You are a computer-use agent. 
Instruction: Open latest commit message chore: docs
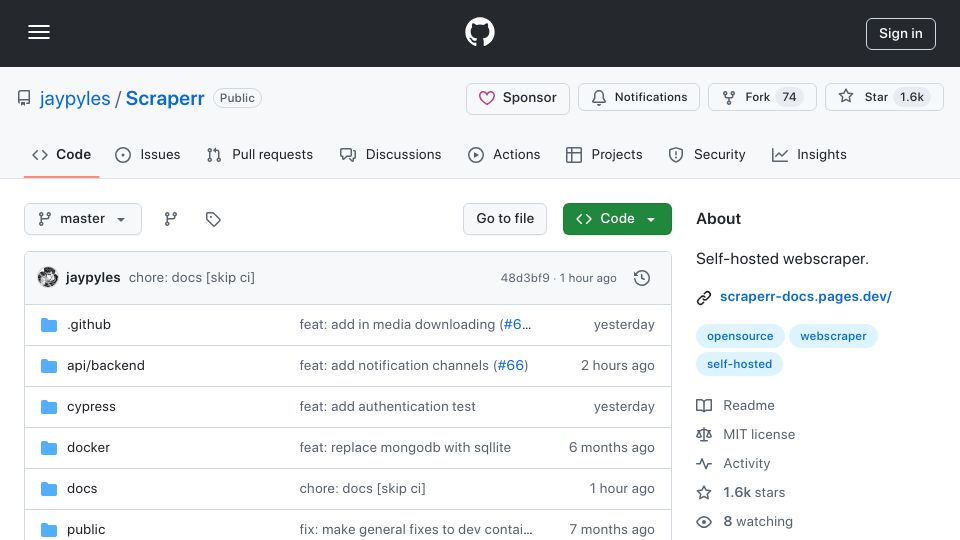192,277
